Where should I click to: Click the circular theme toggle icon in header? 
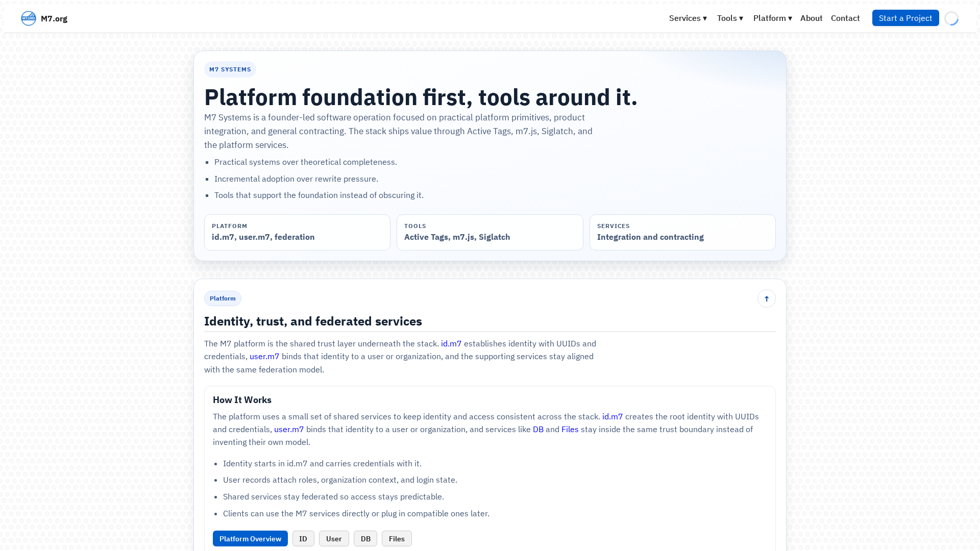951,18
